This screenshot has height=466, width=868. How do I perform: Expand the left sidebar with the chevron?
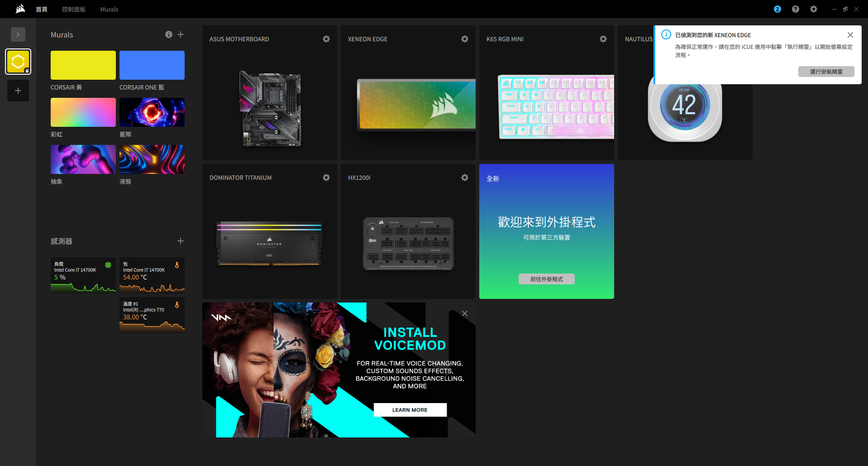tap(18, 34)
